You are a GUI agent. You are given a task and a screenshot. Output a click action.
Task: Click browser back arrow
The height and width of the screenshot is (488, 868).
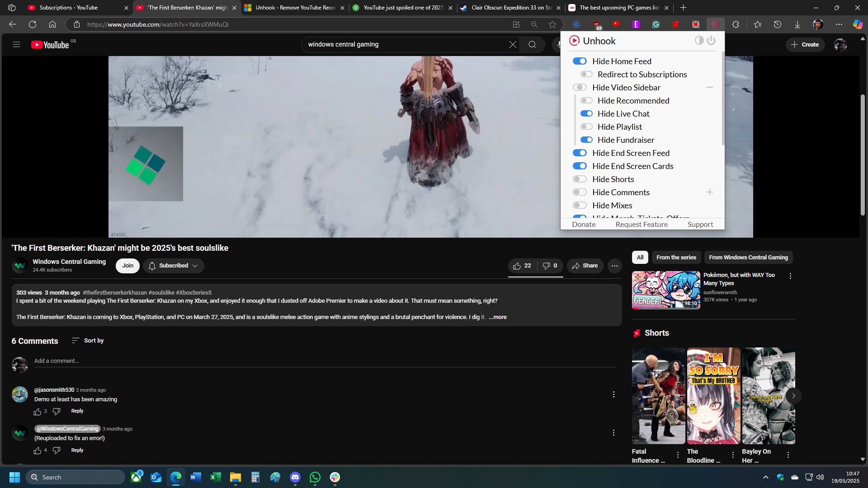(x=13, y=24)
